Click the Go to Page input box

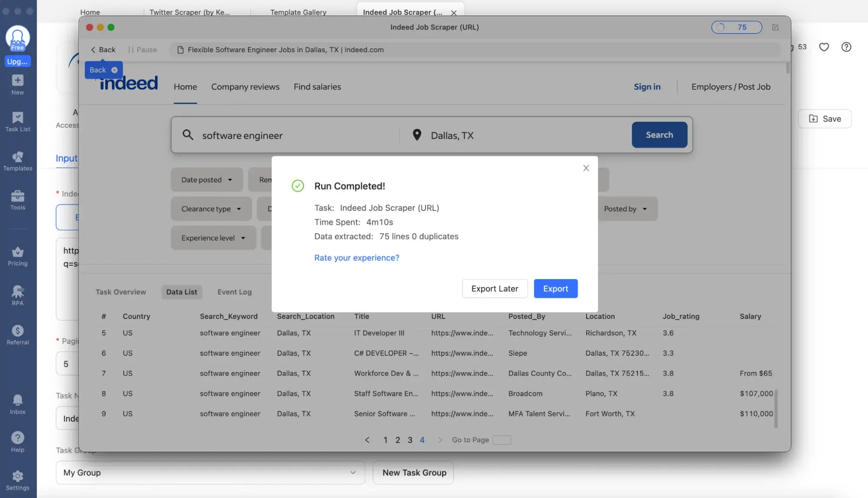pos(502,440)
